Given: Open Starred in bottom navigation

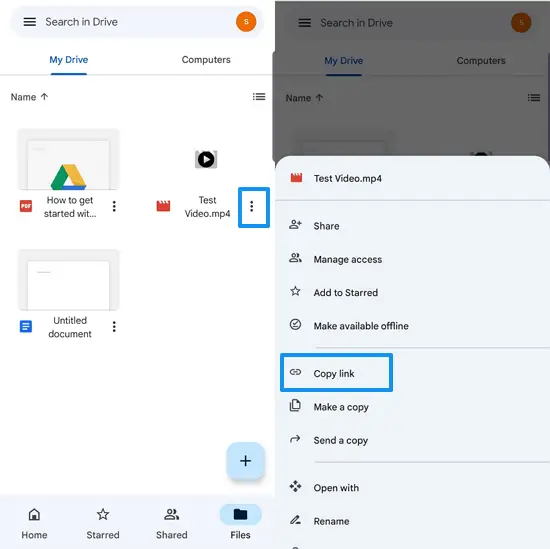Looking at the screenshot, I should click(103, 524).
